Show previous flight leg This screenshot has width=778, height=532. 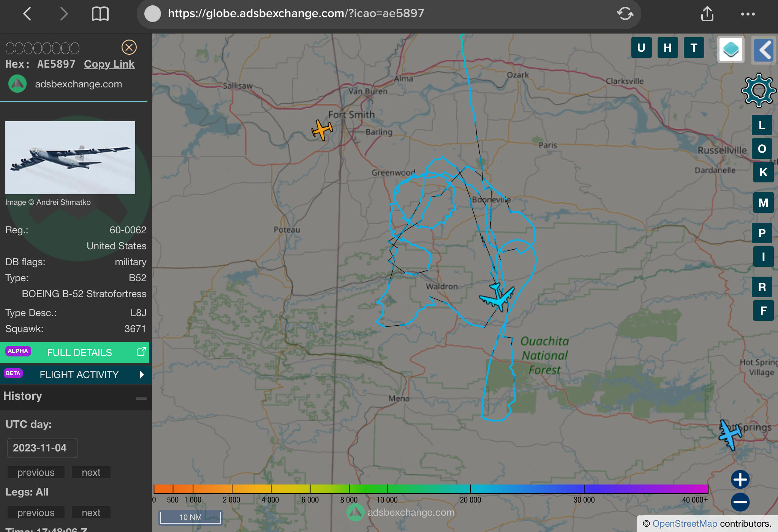tap(36, 513)
